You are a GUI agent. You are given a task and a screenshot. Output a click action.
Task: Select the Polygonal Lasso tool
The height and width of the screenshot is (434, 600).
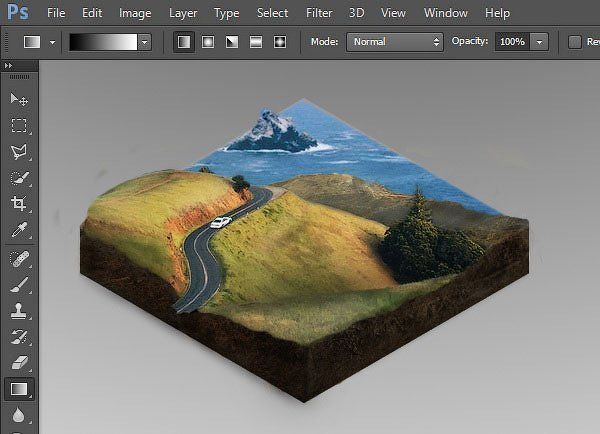(x=19, y=152)
